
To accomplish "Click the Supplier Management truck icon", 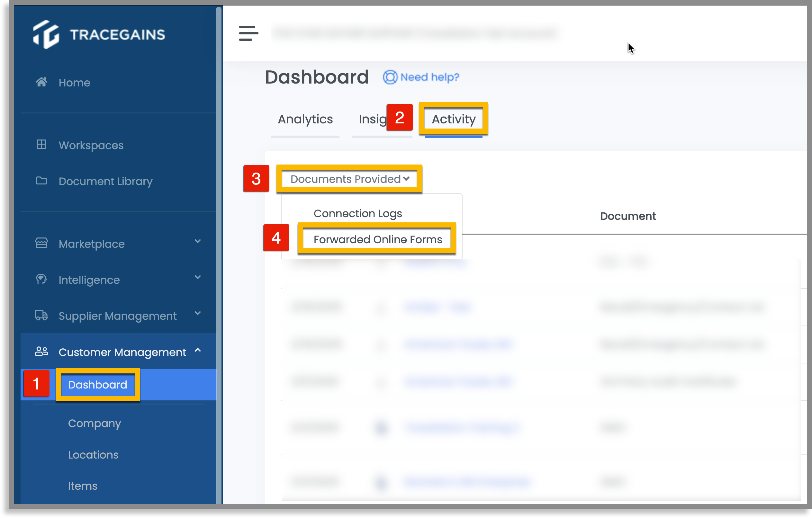I will (x=41, y=315).
